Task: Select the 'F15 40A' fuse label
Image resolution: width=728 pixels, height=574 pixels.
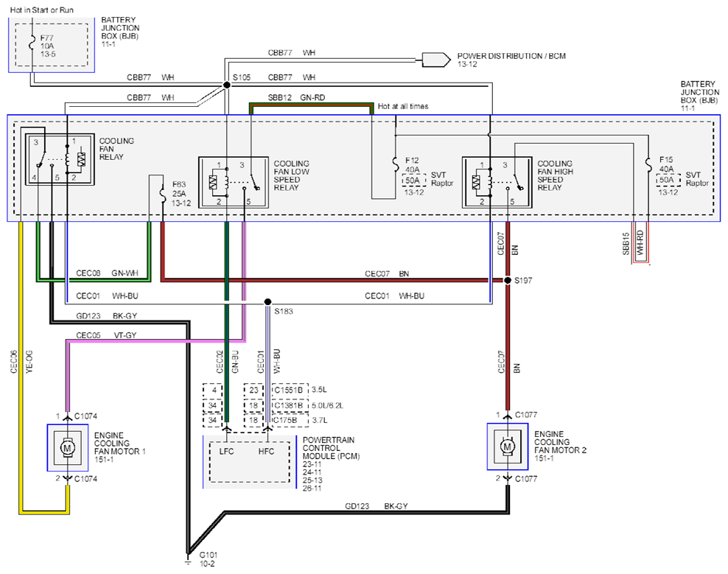Action: [x=666, y=164]
